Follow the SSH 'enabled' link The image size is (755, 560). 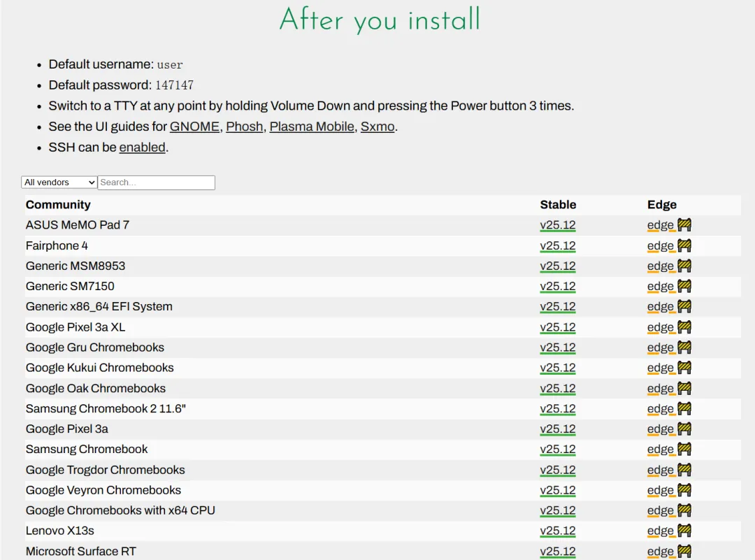pyautogui.click(x=142, y=148)
